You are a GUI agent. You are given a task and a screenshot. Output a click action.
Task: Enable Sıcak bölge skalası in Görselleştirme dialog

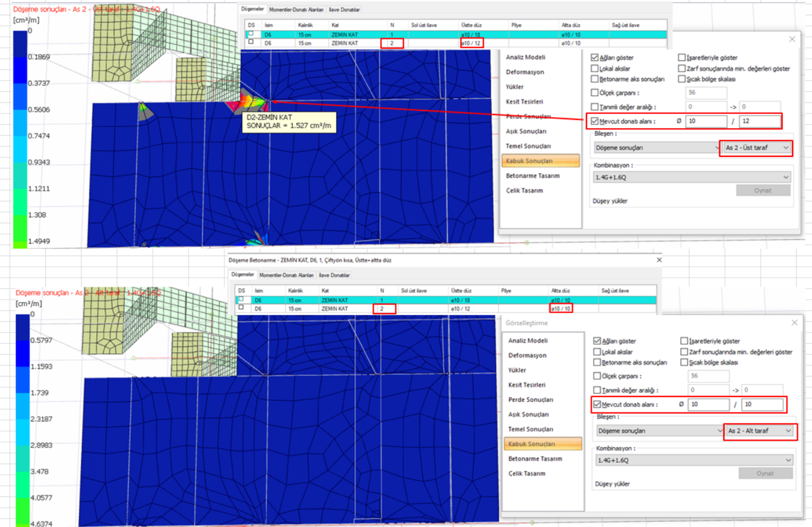pyautogui.click(x=684, y=362)
